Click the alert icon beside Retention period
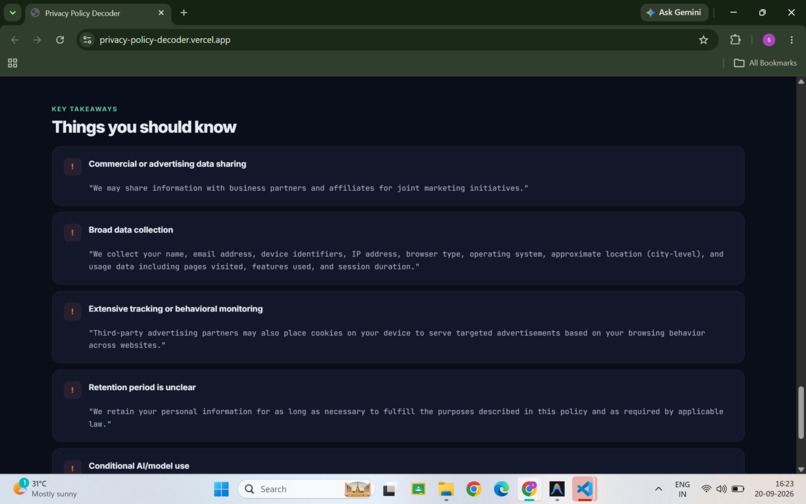Screen dimensions: 806x504 [72, 390]
